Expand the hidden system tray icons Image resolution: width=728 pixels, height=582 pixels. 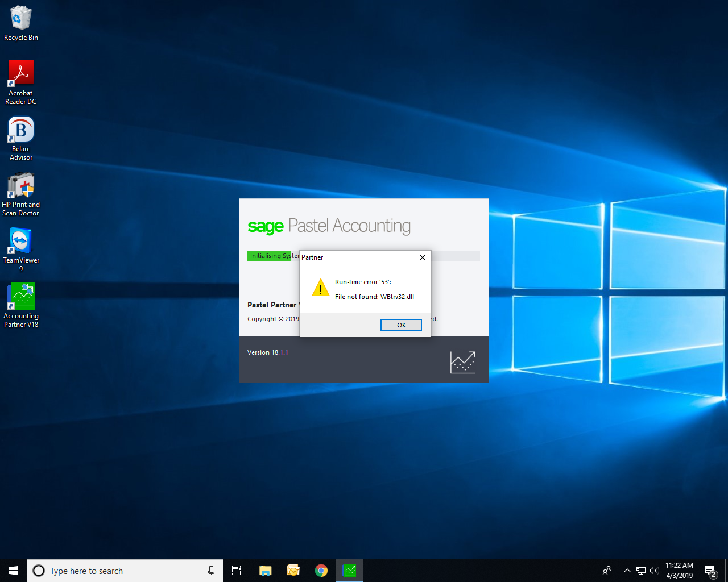627,571
